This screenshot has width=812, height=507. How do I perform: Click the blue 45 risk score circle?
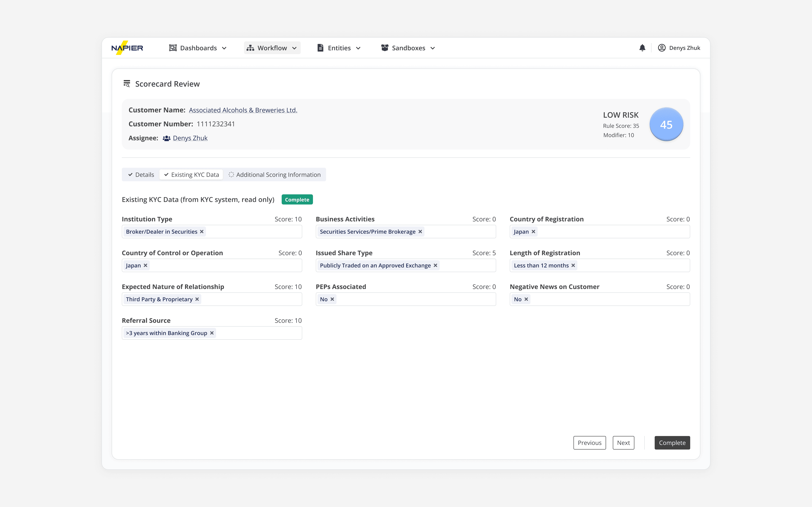pyautogui.click(x=666, y=124)
